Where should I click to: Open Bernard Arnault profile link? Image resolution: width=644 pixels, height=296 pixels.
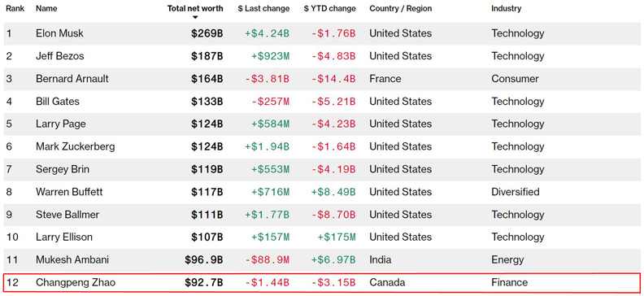72,78
